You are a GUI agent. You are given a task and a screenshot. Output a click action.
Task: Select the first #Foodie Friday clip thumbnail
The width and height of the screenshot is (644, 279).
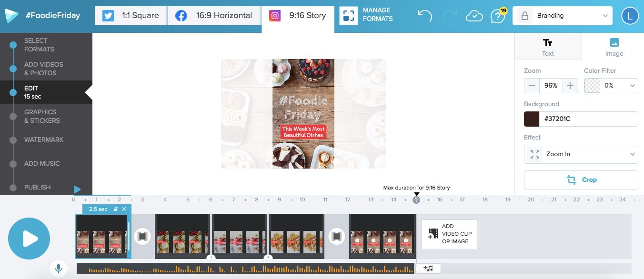101,236
